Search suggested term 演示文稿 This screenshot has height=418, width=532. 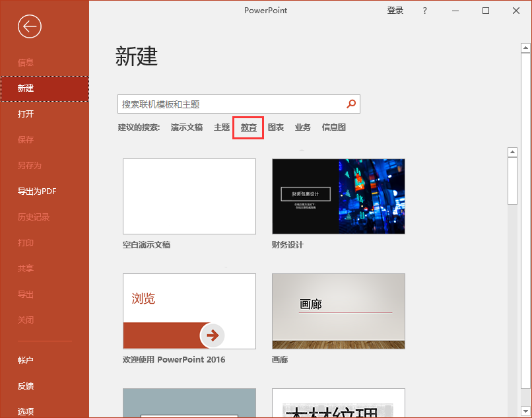coord(187,127)
